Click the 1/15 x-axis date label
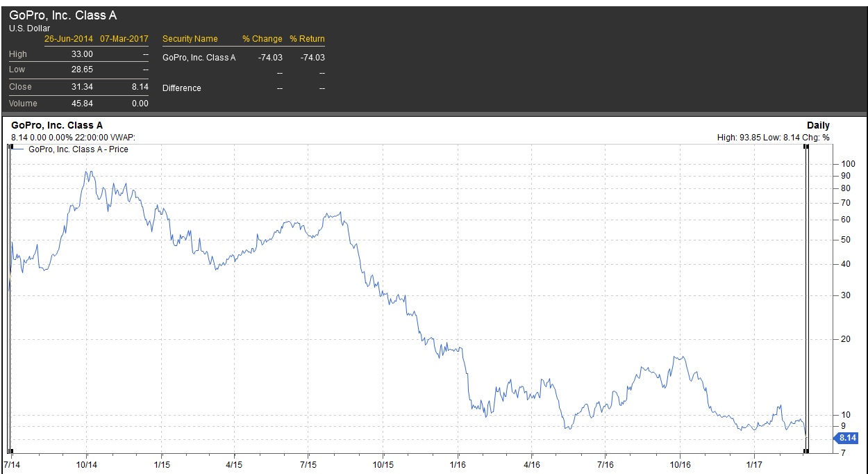The width and height of the screenshot is (868, 474). (162, 464)
